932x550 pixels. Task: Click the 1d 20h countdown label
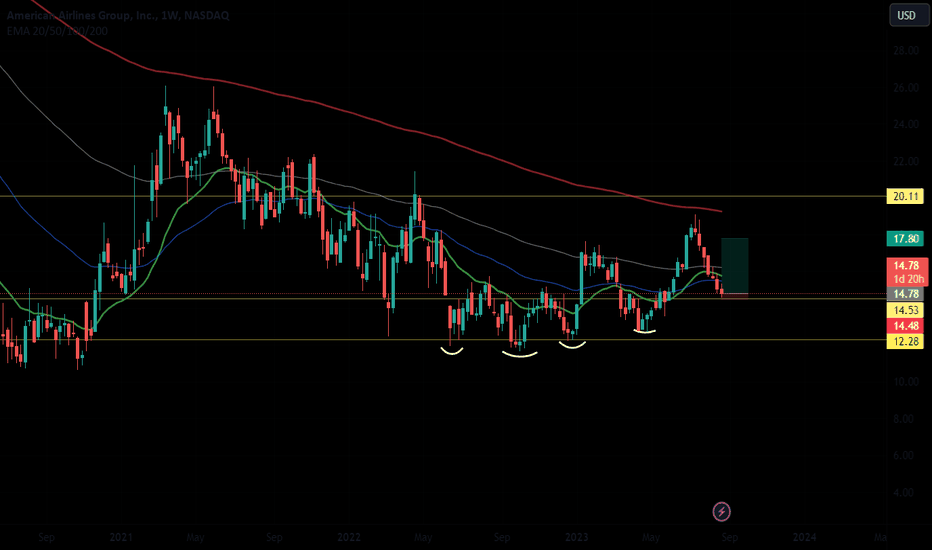point(908,279)
